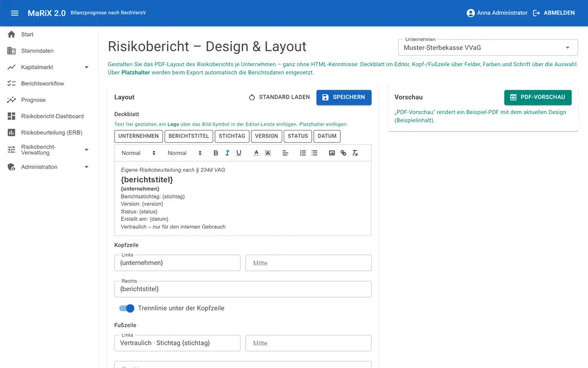Image resolution: width=588 pixels, height=368 pixels.
Task: Click the floppy disk icon on Speichern
Action: 325,98
